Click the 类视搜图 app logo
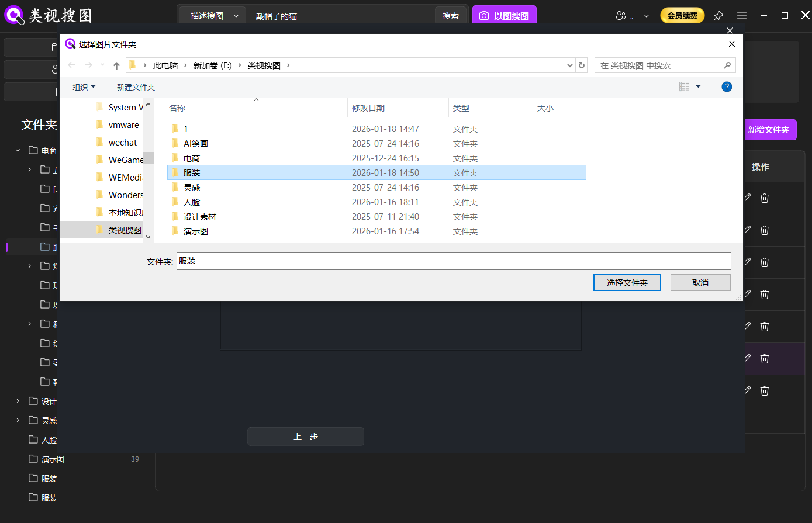This screenshot has width=812, height=523. pyautogui.click(x=14, y=14)
